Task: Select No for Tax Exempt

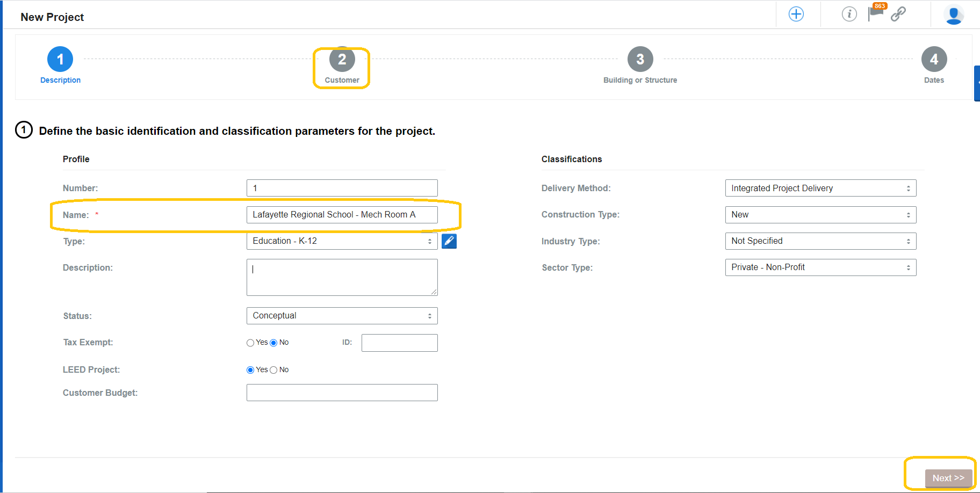Action: pyautogui.click(x=273, y=343)
